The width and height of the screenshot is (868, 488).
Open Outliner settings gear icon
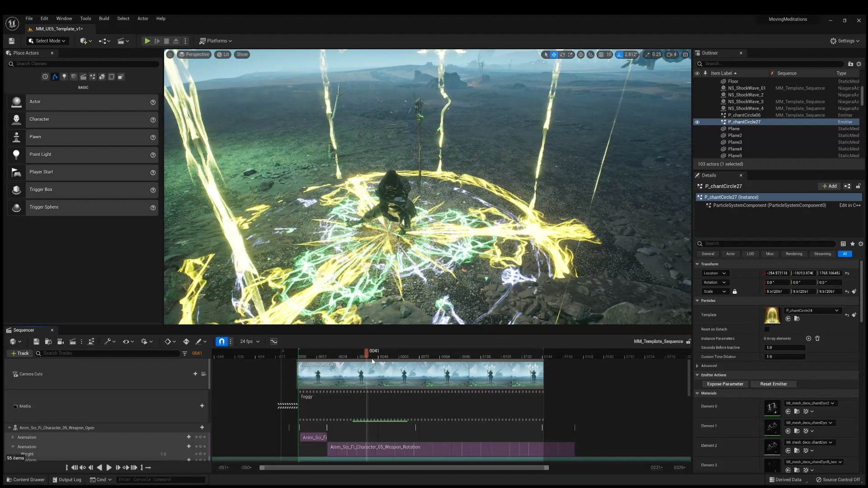pyautogui.click(x=859, y=64)
